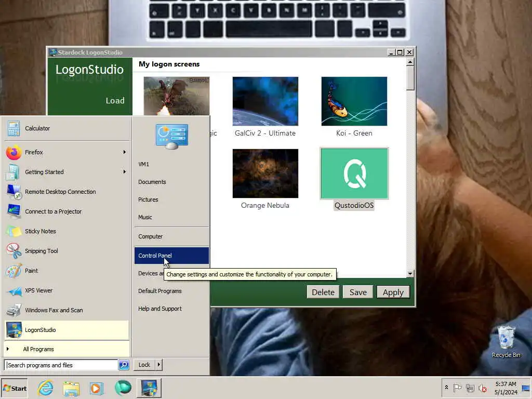Select the dragon logon screen thumbnail
532x399 pixels.
pyautogui.click(x=177, y=96)
